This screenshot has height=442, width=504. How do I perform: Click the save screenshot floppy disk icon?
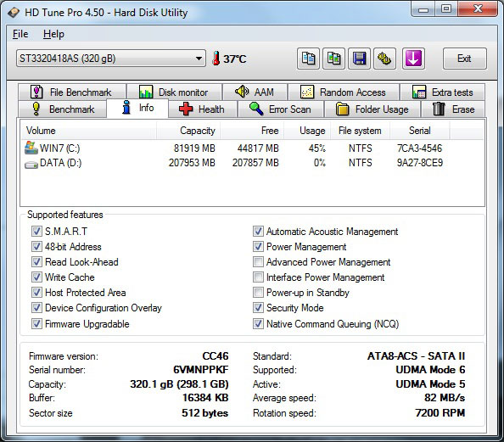click(x=359, y=59)
